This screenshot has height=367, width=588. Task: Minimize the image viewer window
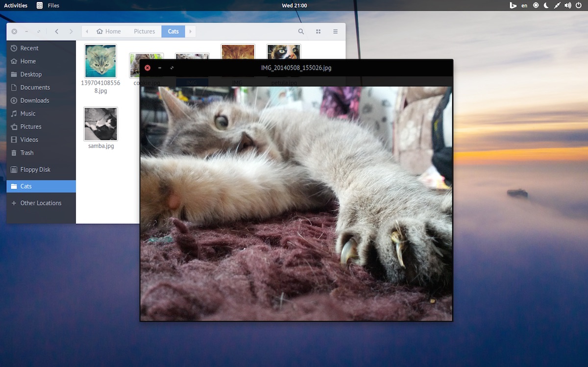160,68
